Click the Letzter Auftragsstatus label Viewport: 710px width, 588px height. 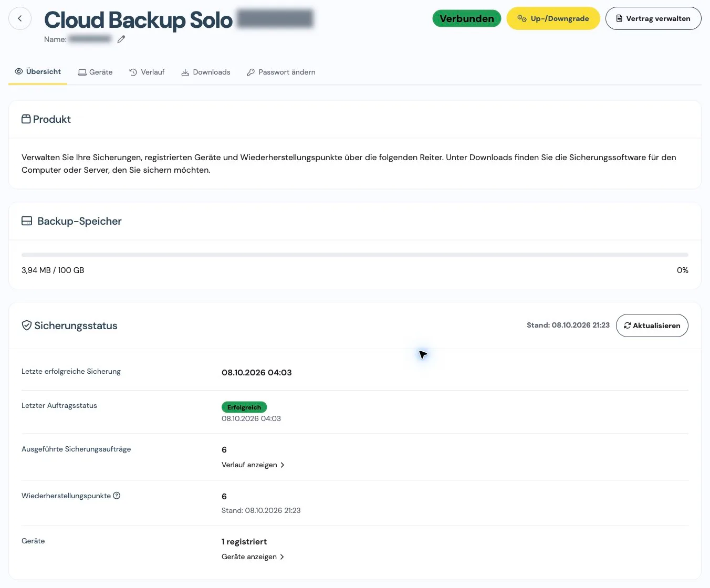coord(59,406)
